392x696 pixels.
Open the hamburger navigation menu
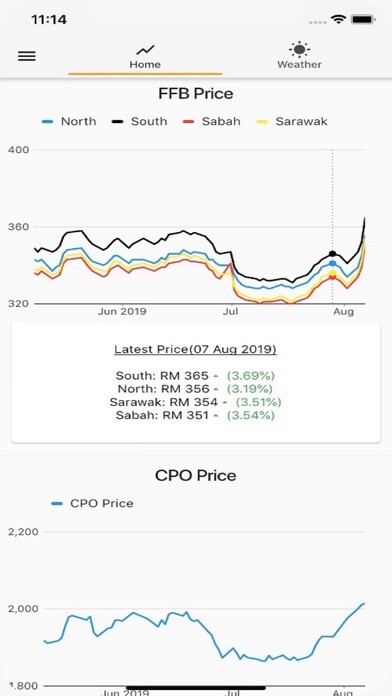click(x=27, y=56)
